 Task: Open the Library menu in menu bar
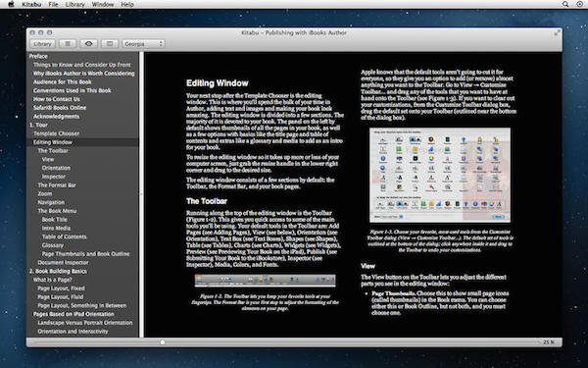pos(74,5)
